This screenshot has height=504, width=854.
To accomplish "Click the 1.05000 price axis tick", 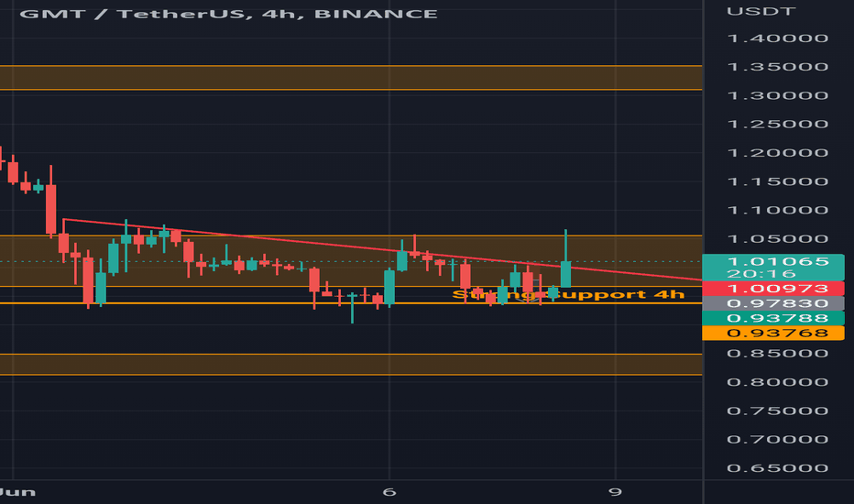I will [x=778, y=239].
